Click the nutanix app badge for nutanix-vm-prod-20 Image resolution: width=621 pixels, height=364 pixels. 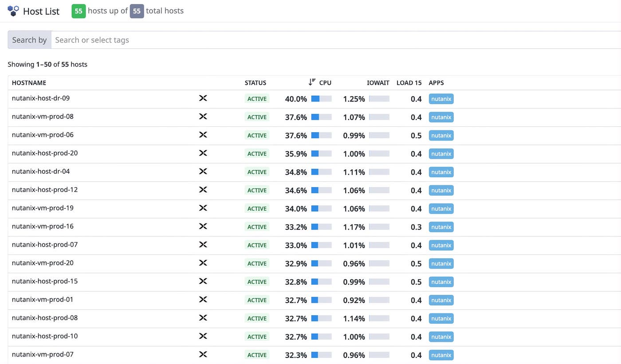click(441, 263)
